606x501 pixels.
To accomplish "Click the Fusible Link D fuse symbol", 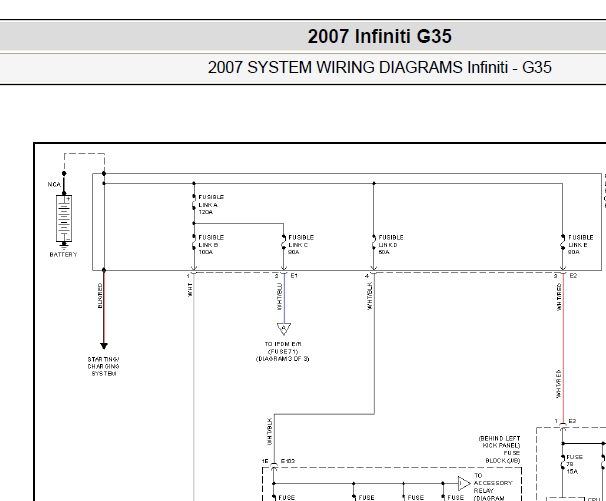I will [374, 244].
